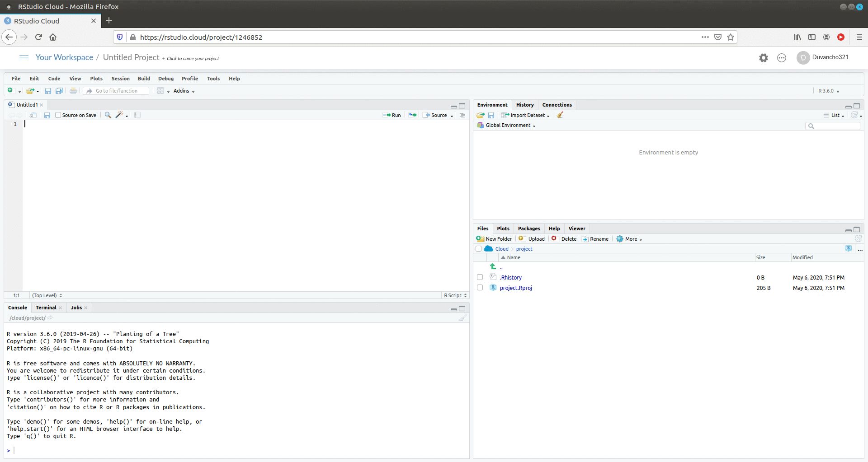Open the project.Rproj file link
Screen dimensions: 868x462
[516, 288]
